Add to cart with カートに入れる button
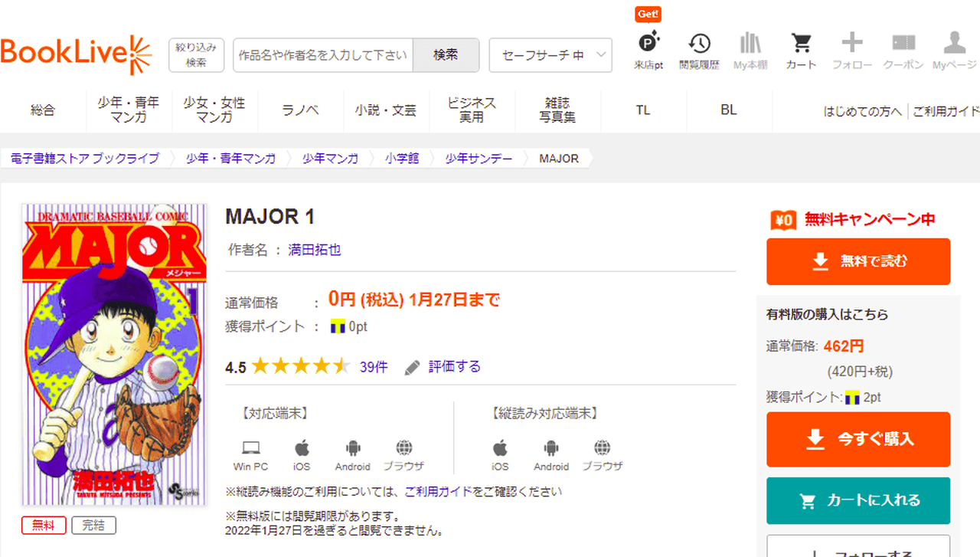980x557 pixels. pyautogui.click(x=858, y=501)
